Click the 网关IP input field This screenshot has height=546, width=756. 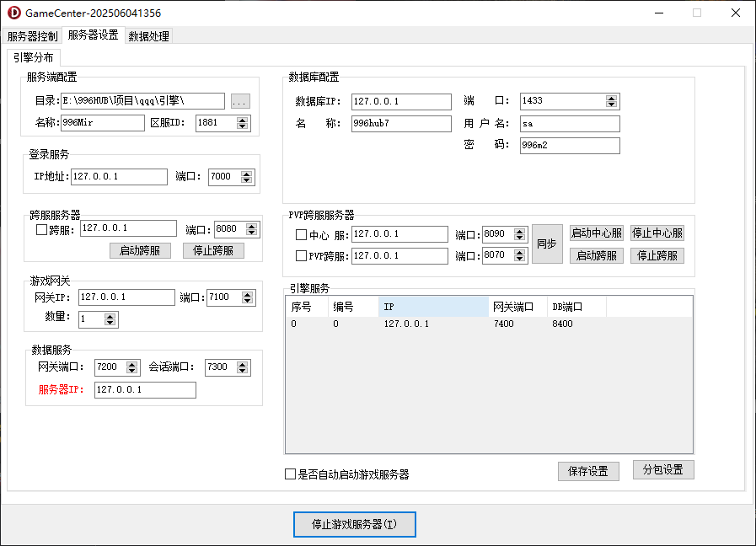click(126, 297)
